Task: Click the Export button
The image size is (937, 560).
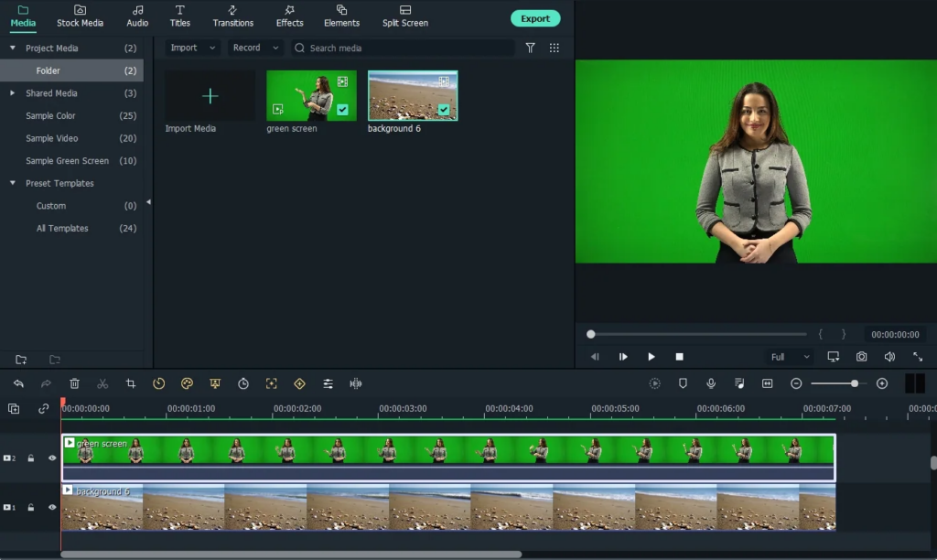Action: tap(534, 17)
